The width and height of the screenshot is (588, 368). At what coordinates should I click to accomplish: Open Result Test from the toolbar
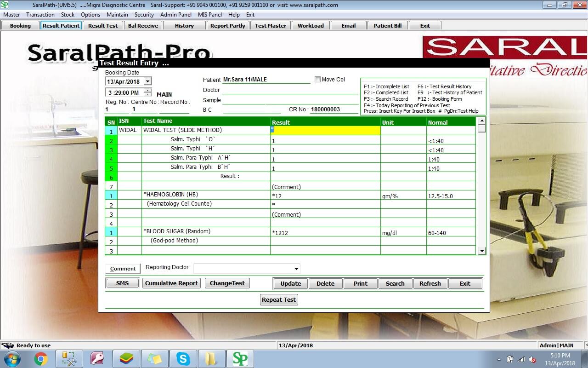tap(103, 26)
